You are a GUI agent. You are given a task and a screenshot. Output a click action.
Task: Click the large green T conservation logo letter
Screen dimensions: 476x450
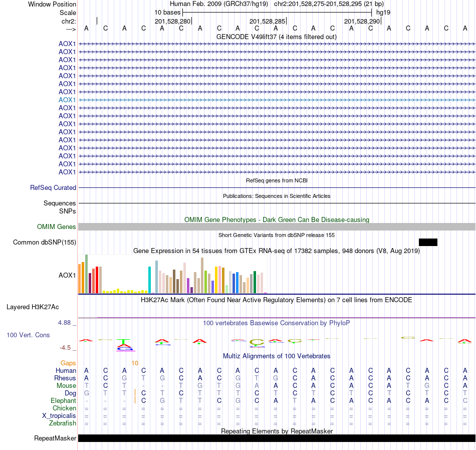click(123, 342)
